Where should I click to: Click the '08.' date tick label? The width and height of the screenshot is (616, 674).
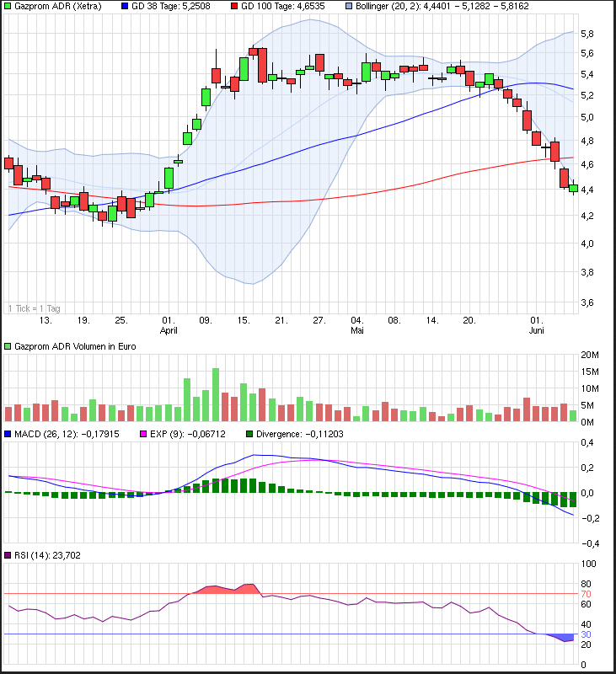coord(394,321)
